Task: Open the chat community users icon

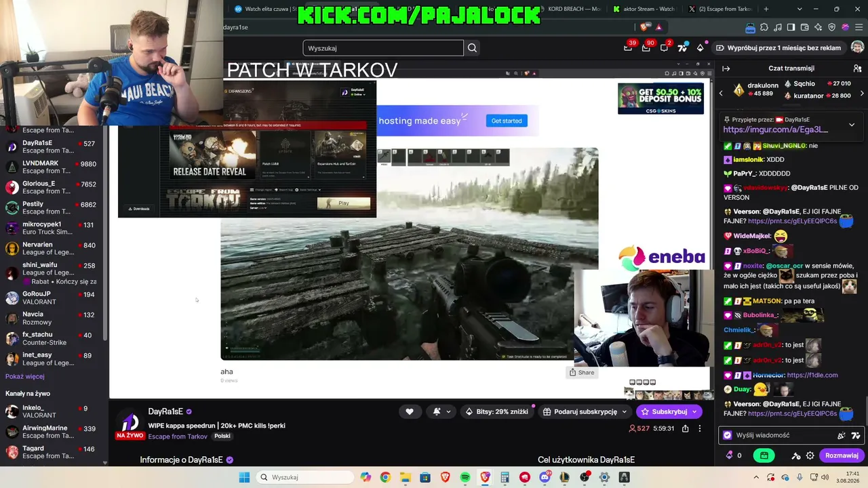Action: point(857,68)
